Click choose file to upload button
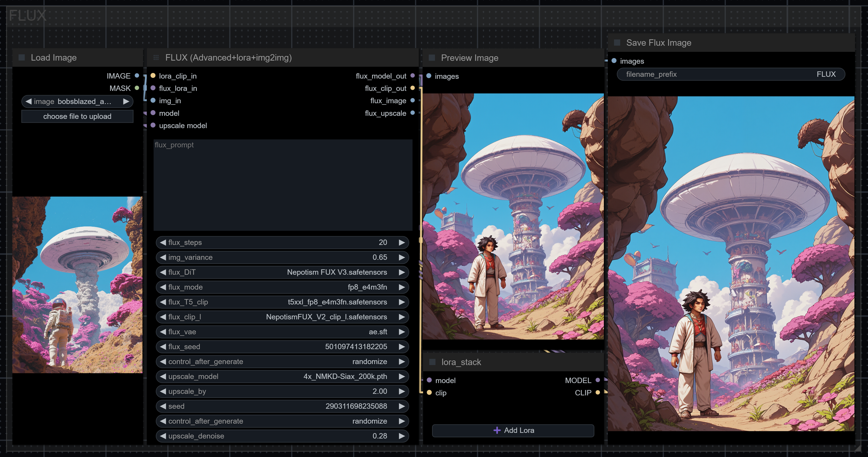The width and height of the screenshot is (868, 457). 77,116
